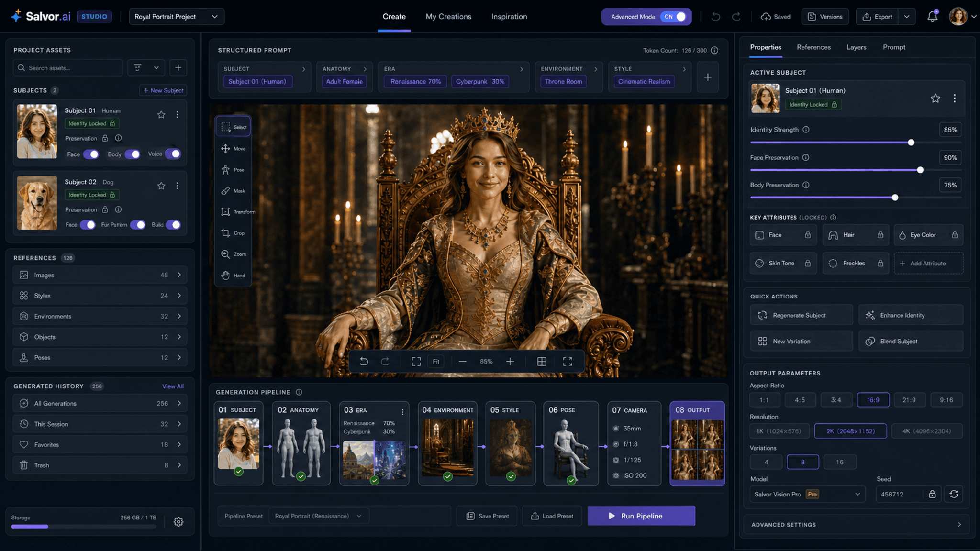Select the 21:9 aspect ratio
The width and height of the screenshot is (980, 551).
click(x=909, y=400)
